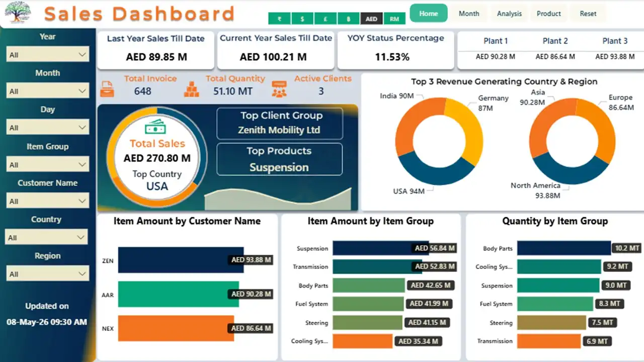Open the Analysis page tab
The image size is (644, 362).
509,14
